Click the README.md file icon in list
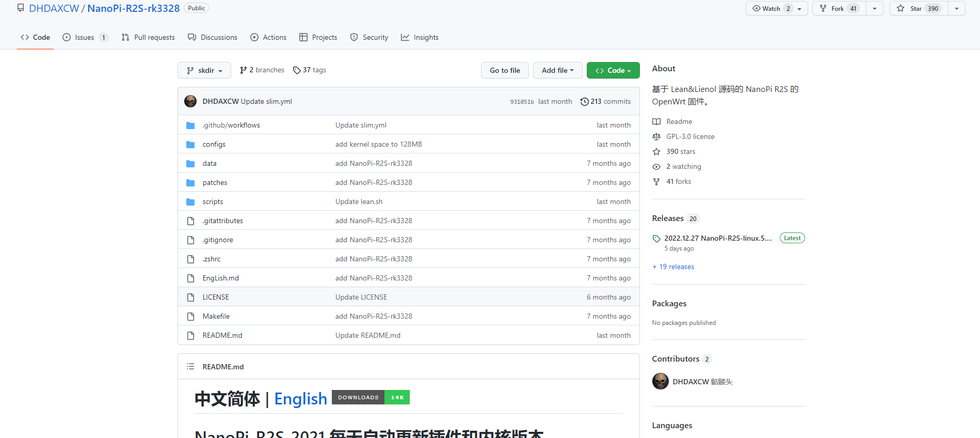 190,335
